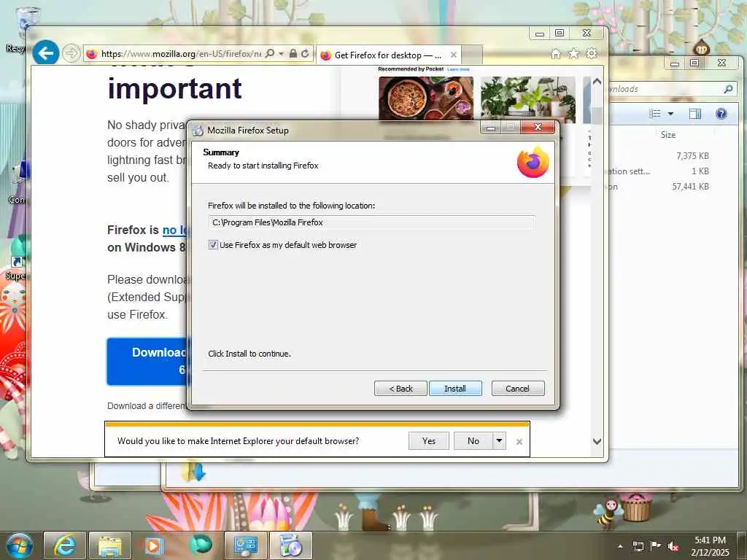Open a new blank tab in Internet Explorer

tap(472, 55)
